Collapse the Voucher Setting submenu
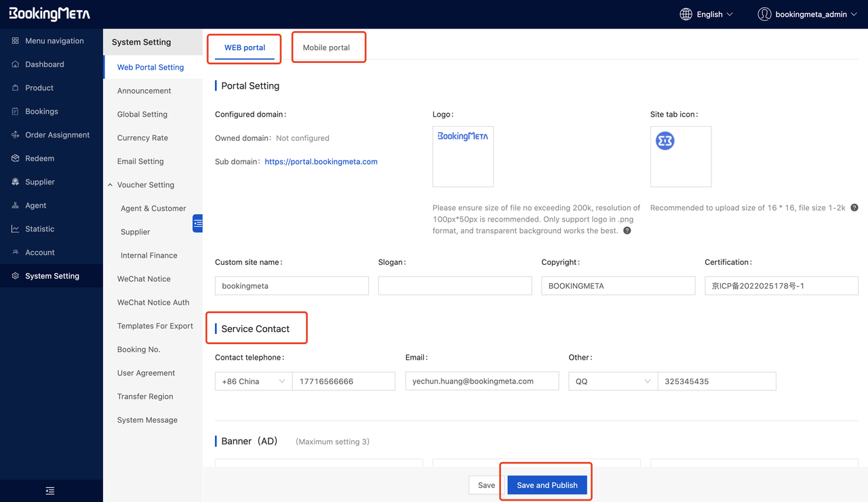 (x=111, y=185)
